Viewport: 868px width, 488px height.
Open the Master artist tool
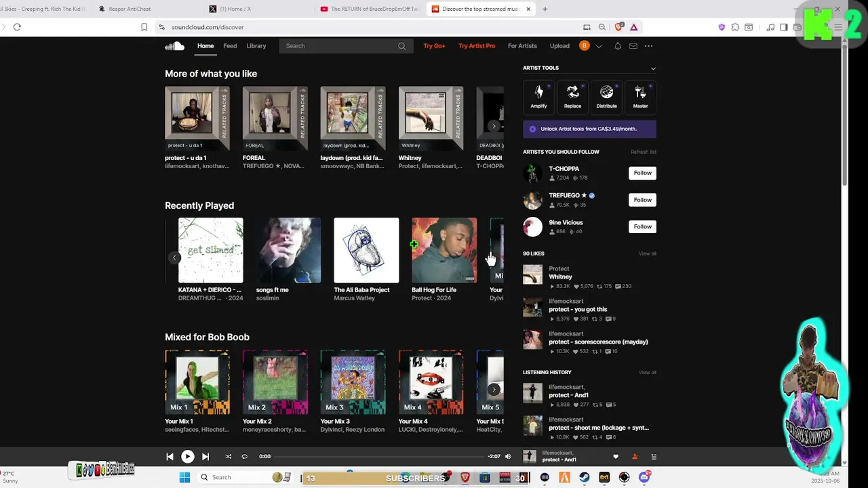[x=641, y=97]
